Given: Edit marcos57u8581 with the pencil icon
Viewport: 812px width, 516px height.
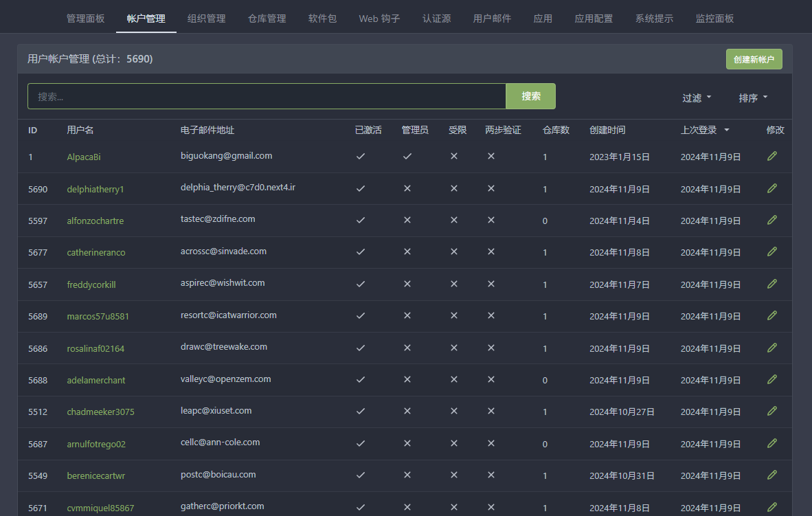Looking at the screenshot, I should (772, 315).
